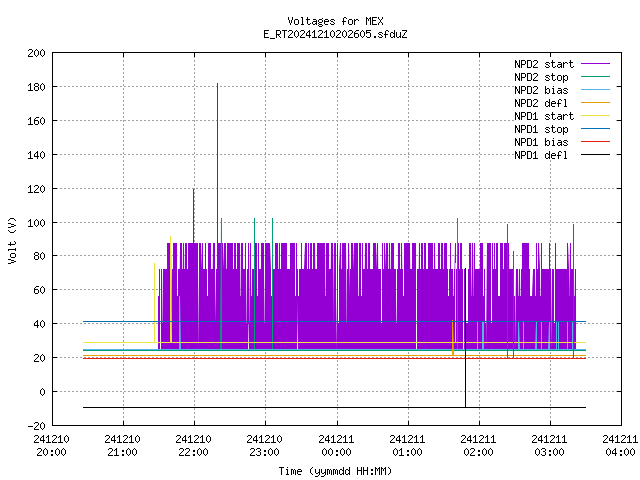Click the y-axis tick value 180
The height and width of the screenshot is (480, 640).
point(36,87)
